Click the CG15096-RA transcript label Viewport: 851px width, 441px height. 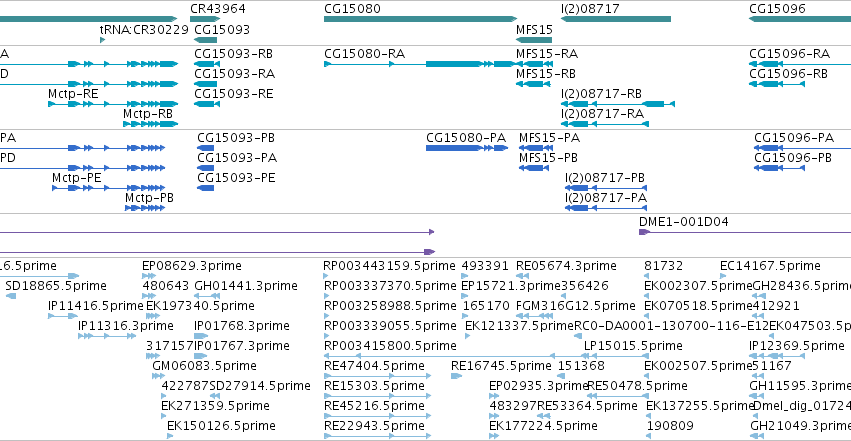[790, 54]
